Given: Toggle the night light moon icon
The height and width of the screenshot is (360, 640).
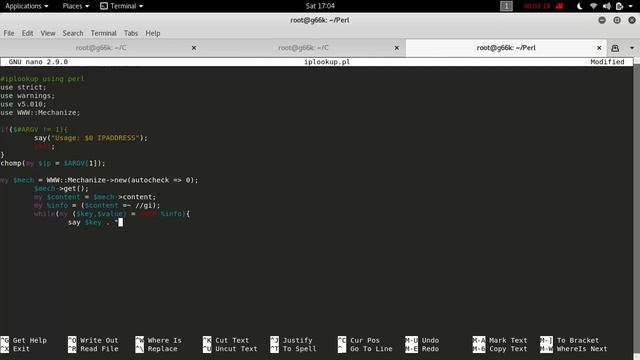Looking at the screenshot, I should [580, 6].
